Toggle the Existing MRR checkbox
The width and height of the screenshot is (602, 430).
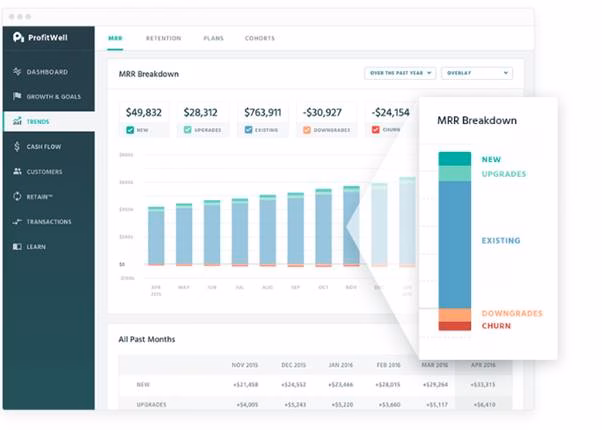248,130
